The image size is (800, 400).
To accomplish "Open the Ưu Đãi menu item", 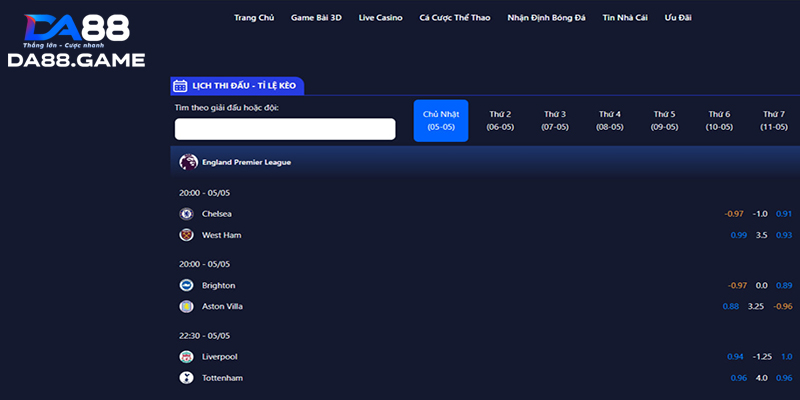I will tap(678, 18).
